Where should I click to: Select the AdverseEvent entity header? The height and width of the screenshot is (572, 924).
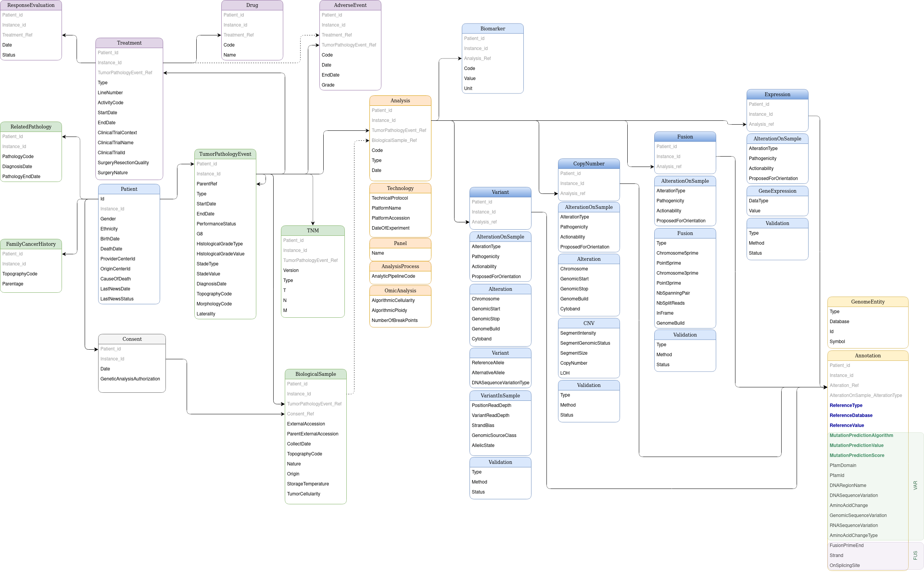[x=350, y=5]
